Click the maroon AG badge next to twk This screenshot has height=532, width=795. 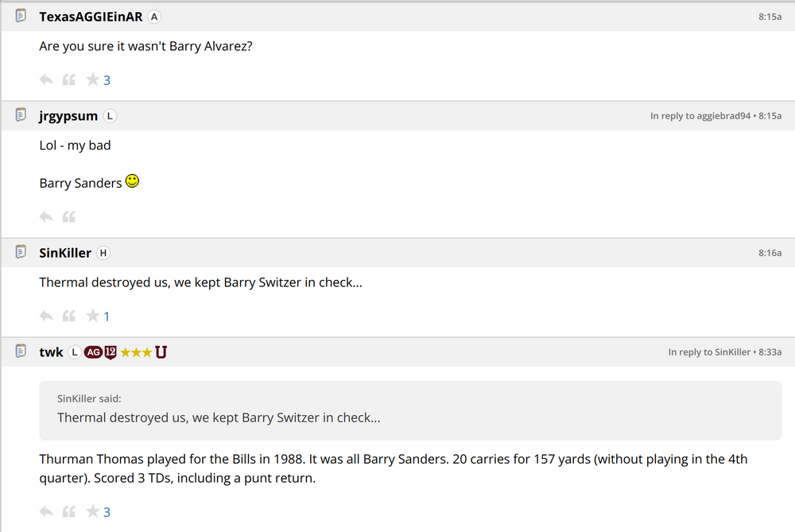click(93, 352)
